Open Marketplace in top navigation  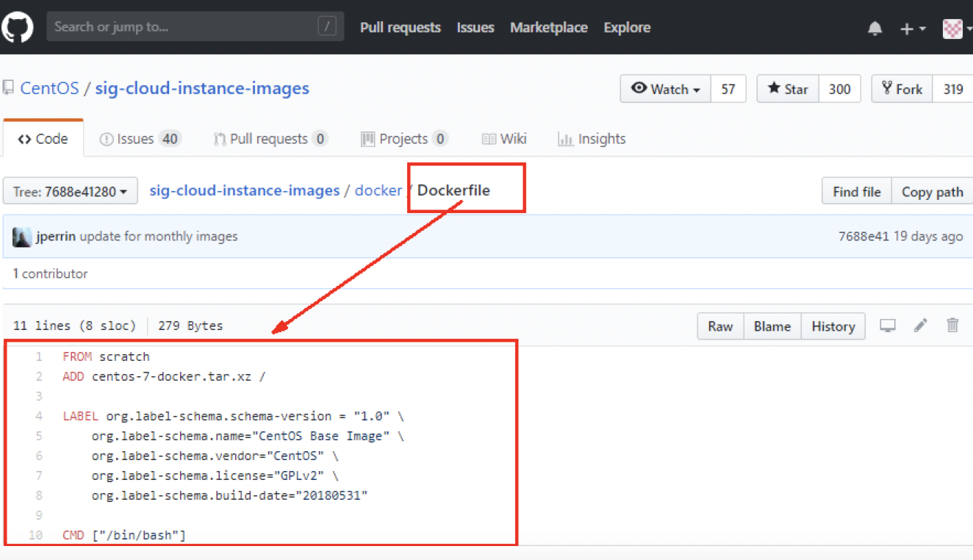[549, 27]
